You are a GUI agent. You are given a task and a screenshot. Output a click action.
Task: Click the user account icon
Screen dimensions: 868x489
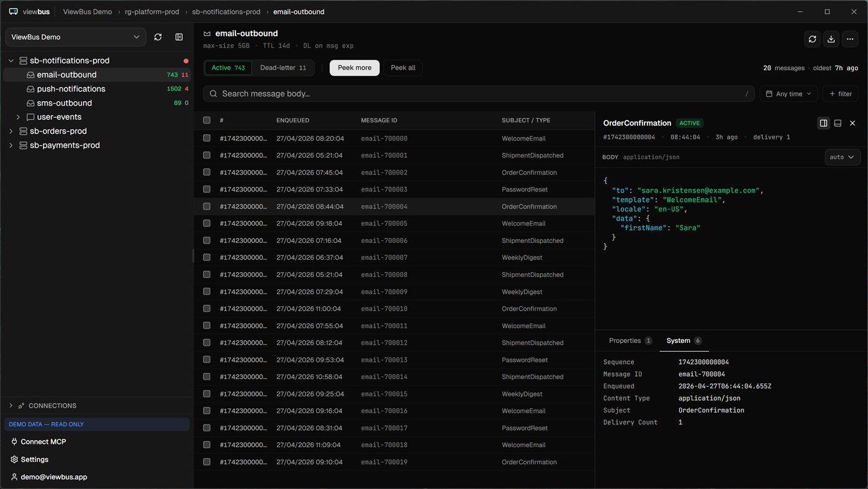14,477
